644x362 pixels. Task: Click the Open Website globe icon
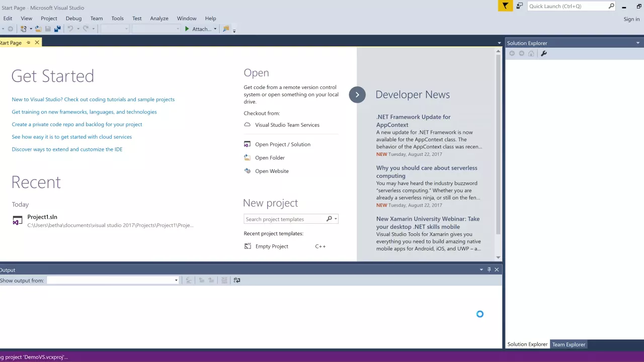tap(247, 171)
